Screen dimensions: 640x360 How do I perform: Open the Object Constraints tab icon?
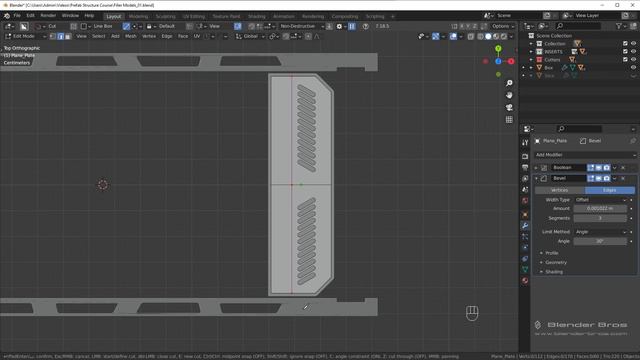click(525, 258)
